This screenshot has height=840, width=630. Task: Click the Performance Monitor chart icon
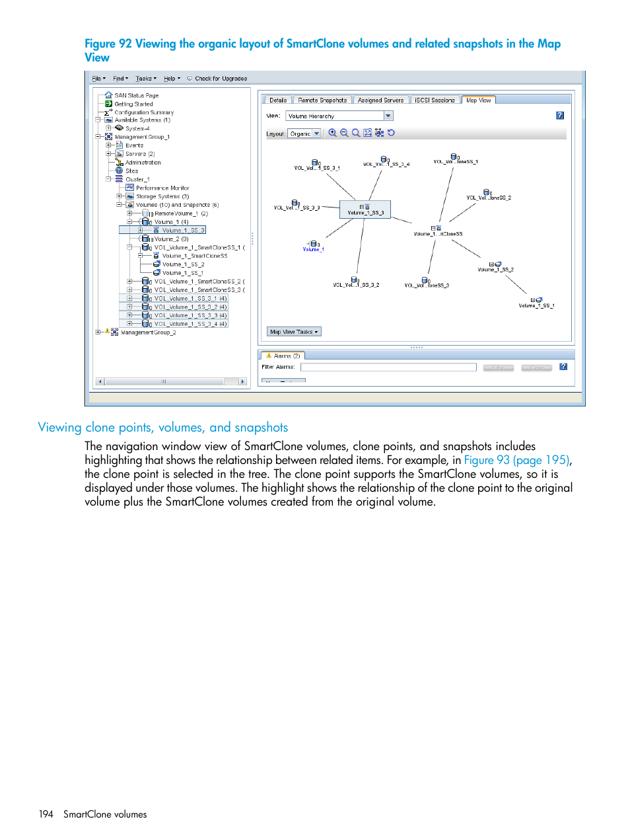point(130,188)
